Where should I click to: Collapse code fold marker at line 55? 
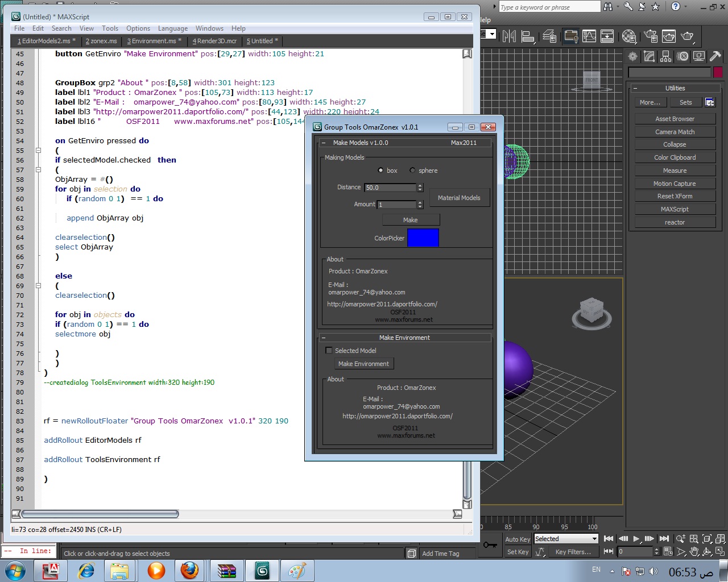[39, 151]
